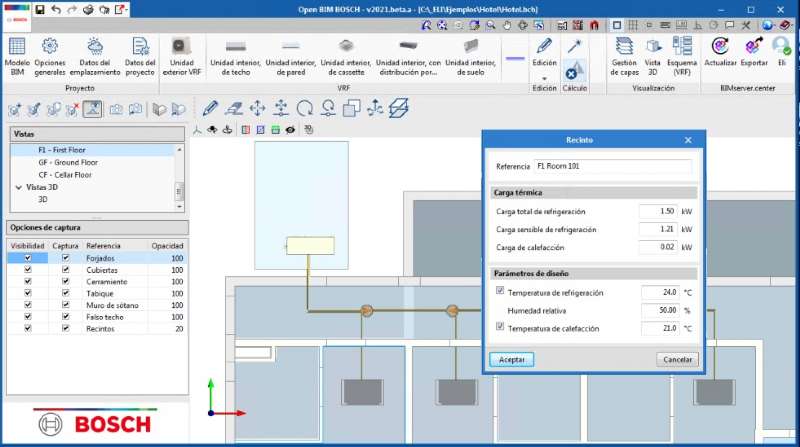The width and height of the screenshot is (800, 447).
Task: Toggle visibility checkbox for Muro de sótano
Action: 28,305
